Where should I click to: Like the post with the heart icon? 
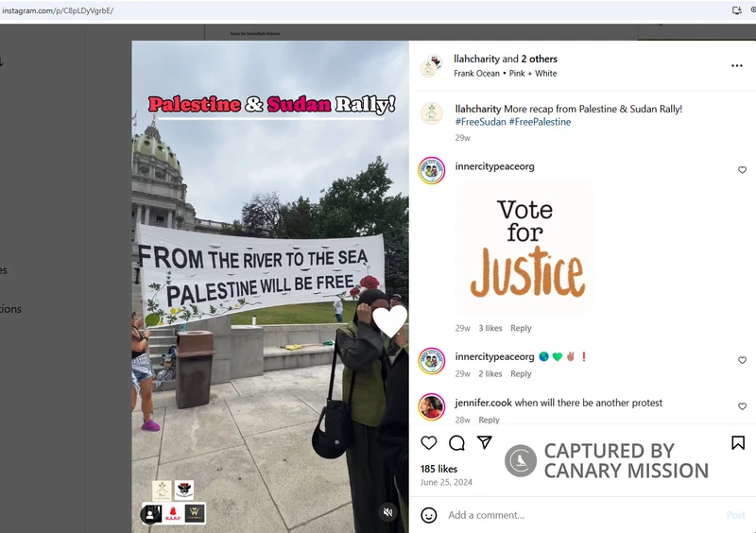(x=429, y=442)
